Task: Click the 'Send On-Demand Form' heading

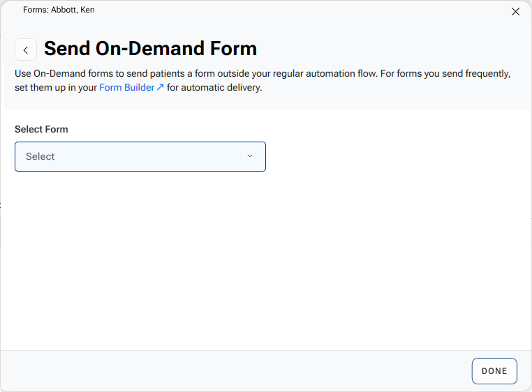Action: point(150,49)
